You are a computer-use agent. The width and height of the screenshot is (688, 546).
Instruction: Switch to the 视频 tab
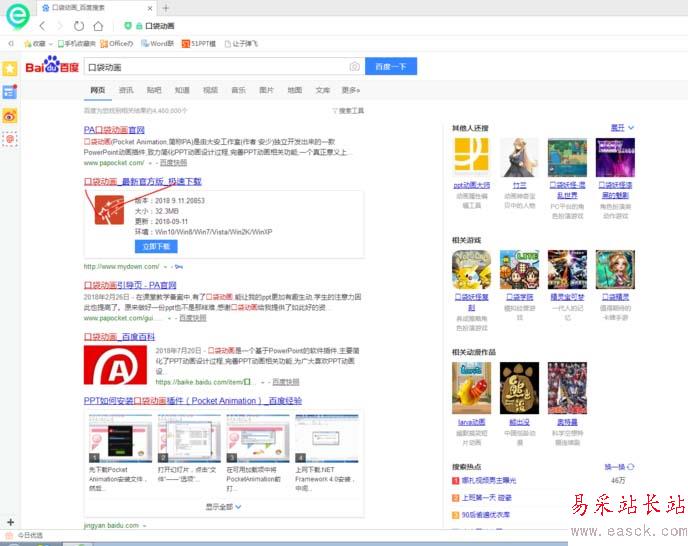pyautogui.click(x=210, y=90)
